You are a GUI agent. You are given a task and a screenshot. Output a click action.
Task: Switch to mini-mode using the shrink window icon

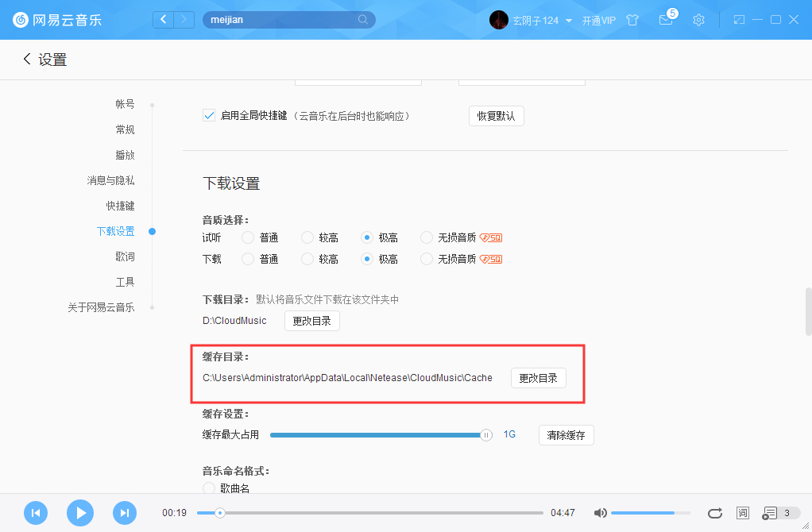pos(740,19)
